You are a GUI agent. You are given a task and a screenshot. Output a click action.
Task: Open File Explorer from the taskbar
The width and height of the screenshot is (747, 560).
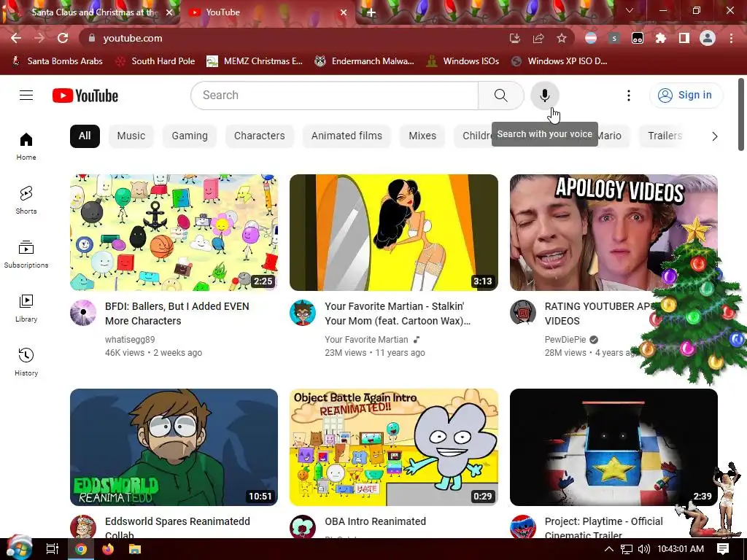pos(135,549)
